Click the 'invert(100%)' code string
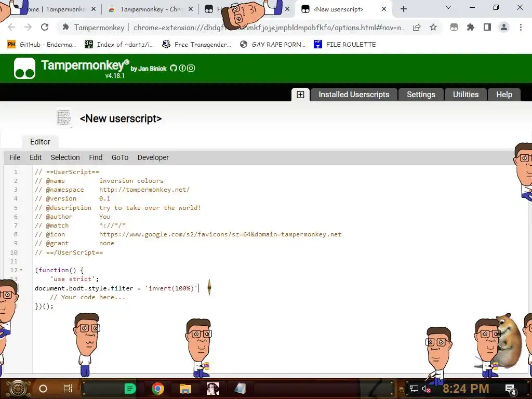Image resolution: width=532 pixels, height=399 pixels. pyautogui.click(x=171, y=288)
